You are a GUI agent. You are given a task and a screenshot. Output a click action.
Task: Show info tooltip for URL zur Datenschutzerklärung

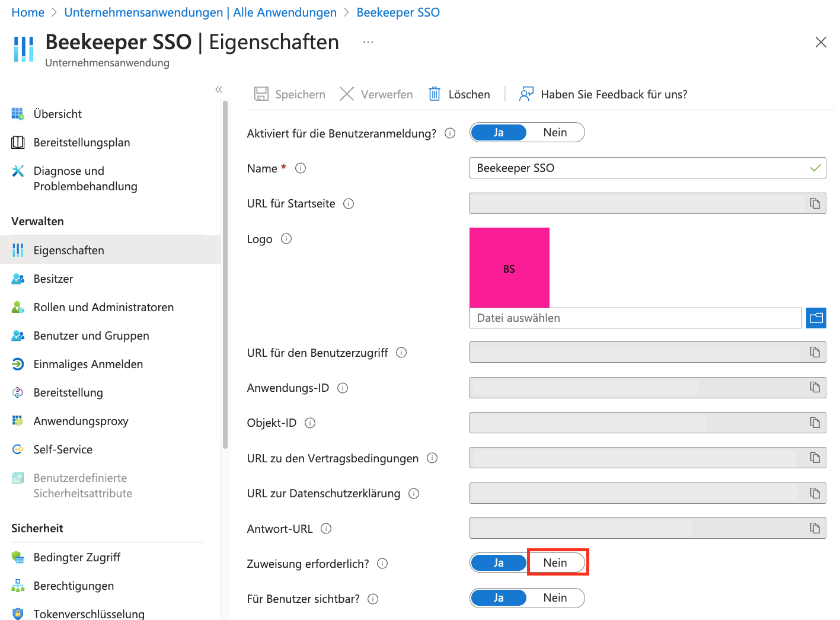pyautogui.click(x=414, y=494)
